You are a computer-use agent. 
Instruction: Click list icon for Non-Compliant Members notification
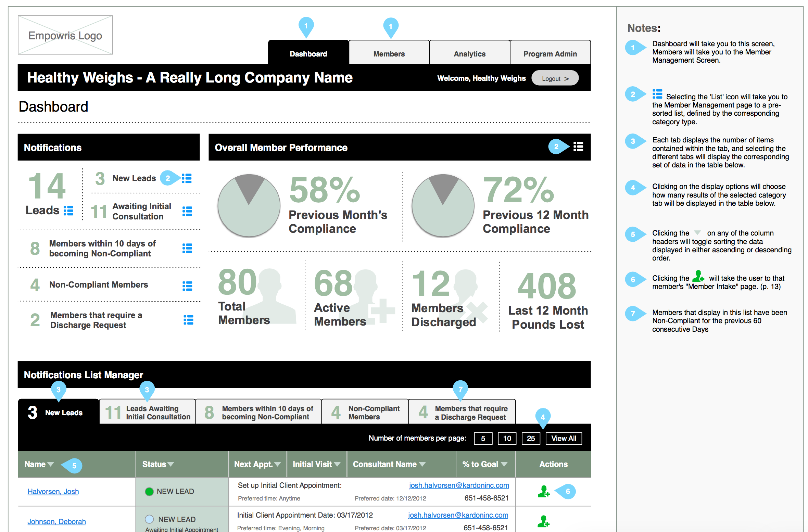(187, 286)
